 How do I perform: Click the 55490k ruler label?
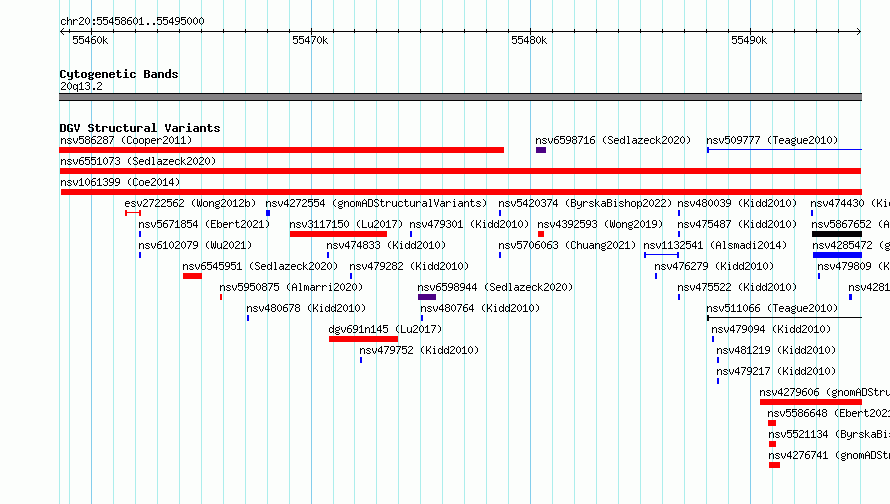(749, 40)
